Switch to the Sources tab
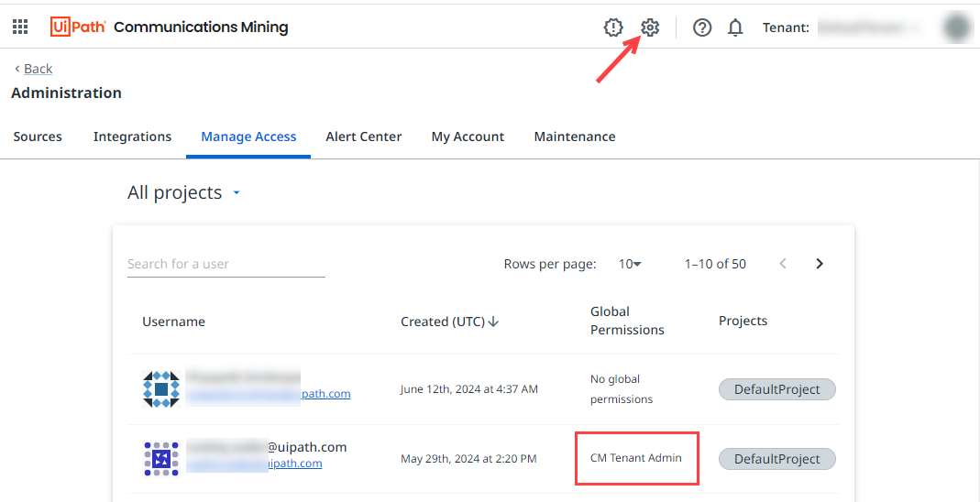This screenshot has height=502, width=980. point(38,136)
